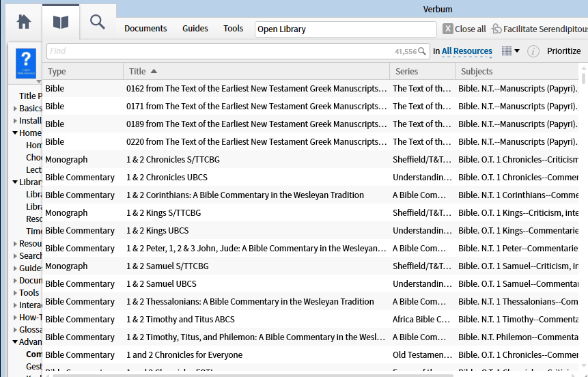Select 1 & 2 Thessalonians Wesleyan Tradition row
Image resolution: width=588 pixels, height=377 pixels.
tap(311, 302)
